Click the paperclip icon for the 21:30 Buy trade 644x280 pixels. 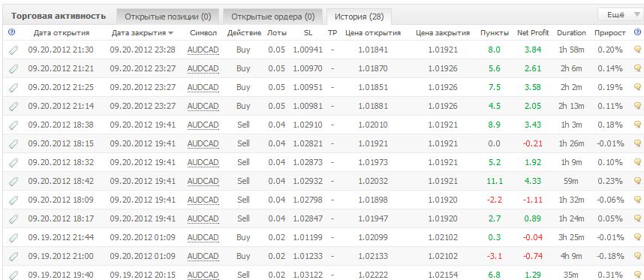pyautogui.click(x=14, y=50)
